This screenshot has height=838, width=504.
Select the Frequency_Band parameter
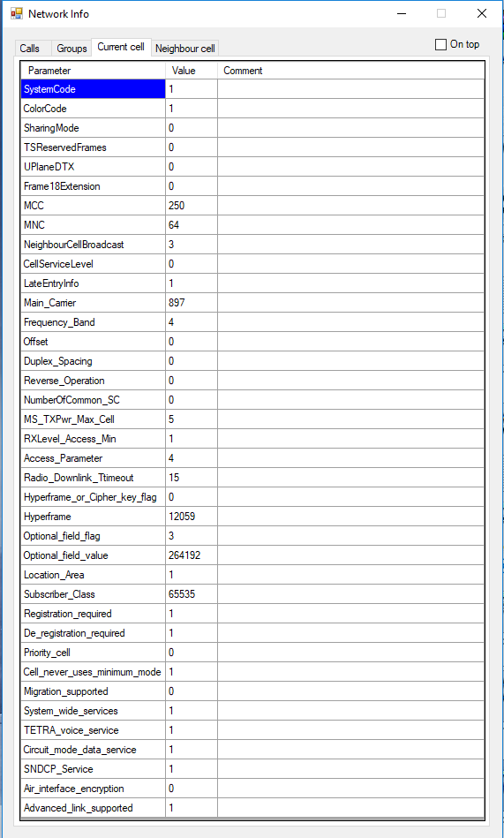coord(93,322)
